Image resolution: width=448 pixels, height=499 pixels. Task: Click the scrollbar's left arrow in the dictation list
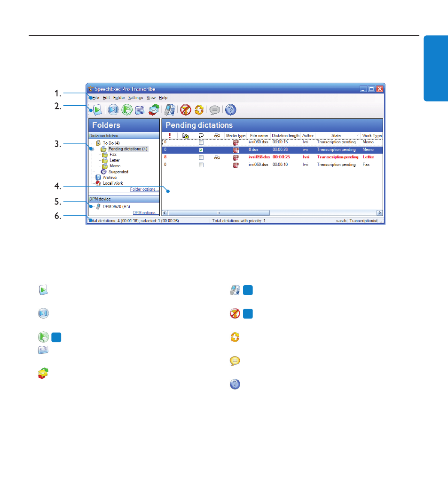click(x=165, y=213)
